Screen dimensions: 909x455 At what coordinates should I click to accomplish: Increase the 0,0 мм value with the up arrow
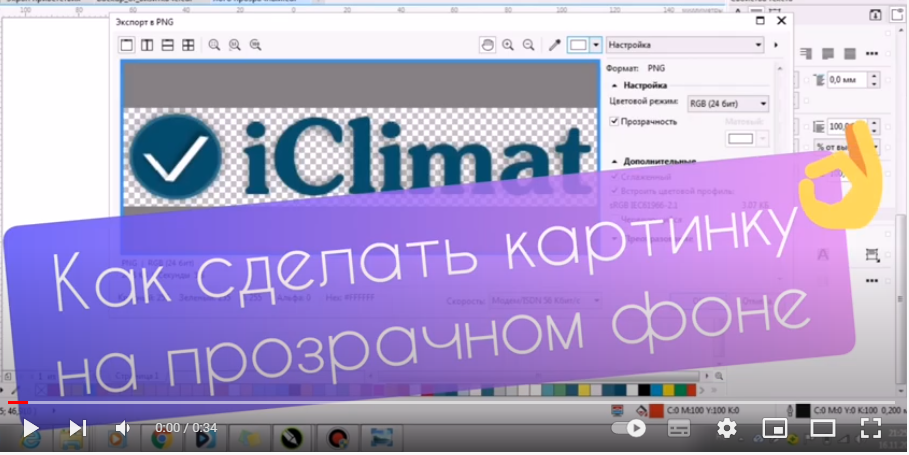[x=874, y=76]
